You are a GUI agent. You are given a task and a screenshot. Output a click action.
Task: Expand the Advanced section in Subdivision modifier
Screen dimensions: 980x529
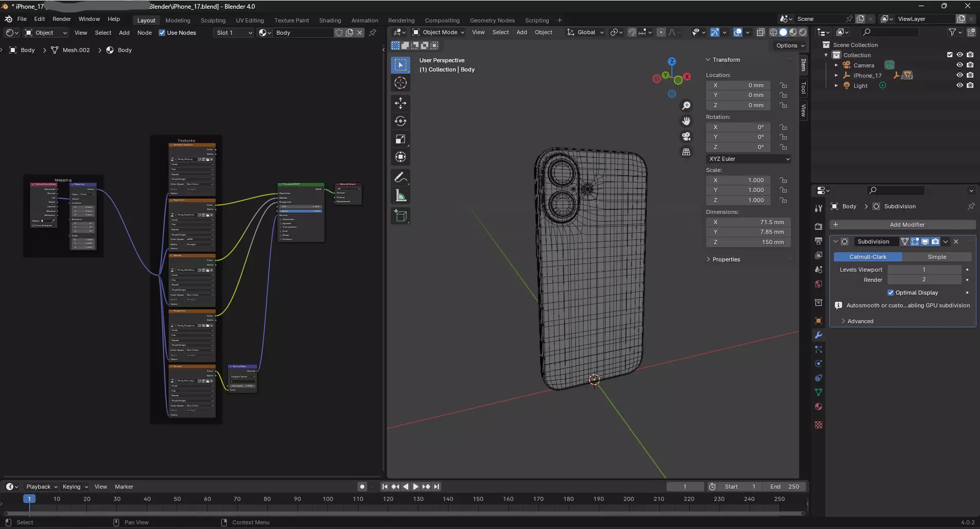[860, 321]
